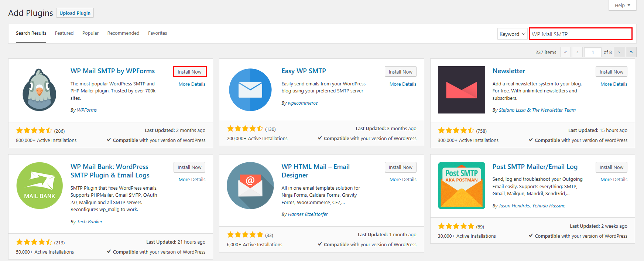The width and height of the screenshot is (644, 261).
Task: Open More Details for Post SMTP Mailer
Action: pyautogui.click(x=614, y=180)
